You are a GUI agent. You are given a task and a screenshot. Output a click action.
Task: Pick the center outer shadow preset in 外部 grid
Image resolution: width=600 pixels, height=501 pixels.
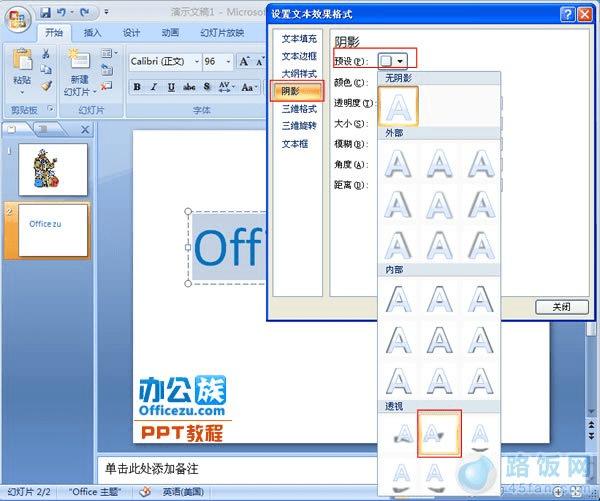click(x=439, y=205)
